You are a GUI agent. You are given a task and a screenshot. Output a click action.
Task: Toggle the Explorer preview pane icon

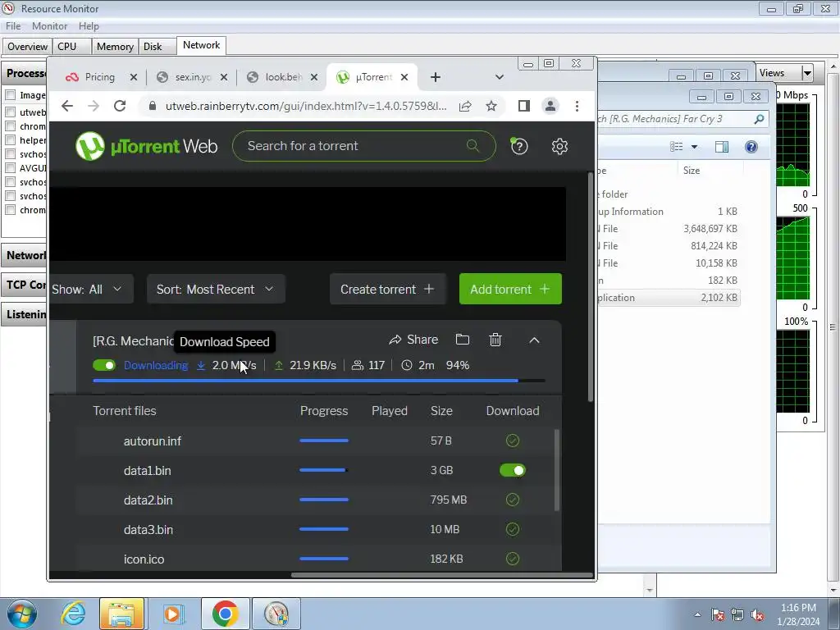[x=722, y=147]
